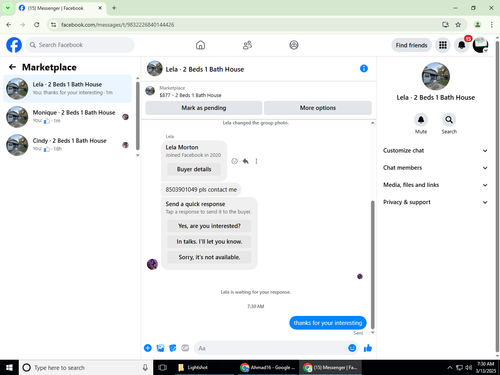Send quick response Yes, are you interested?
The width and height of the screenshot is (500, 375).
209,226
